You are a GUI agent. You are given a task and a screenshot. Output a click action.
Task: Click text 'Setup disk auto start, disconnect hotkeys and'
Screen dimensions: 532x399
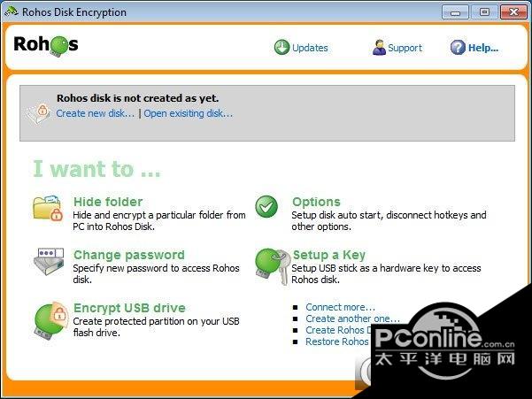(389, 215)
